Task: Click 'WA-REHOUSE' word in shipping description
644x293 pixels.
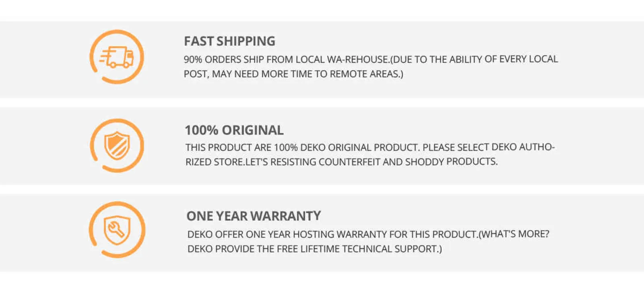Action: [358, 59]
